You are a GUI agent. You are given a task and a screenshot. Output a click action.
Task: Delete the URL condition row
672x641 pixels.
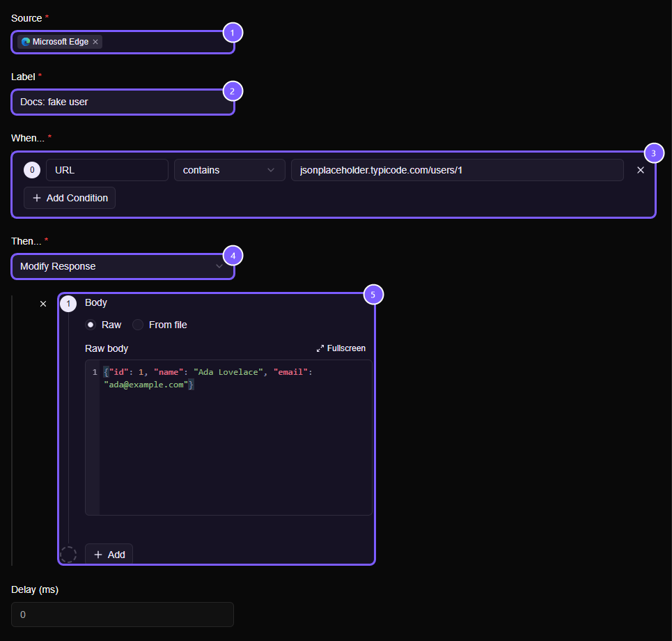point(640,170)
